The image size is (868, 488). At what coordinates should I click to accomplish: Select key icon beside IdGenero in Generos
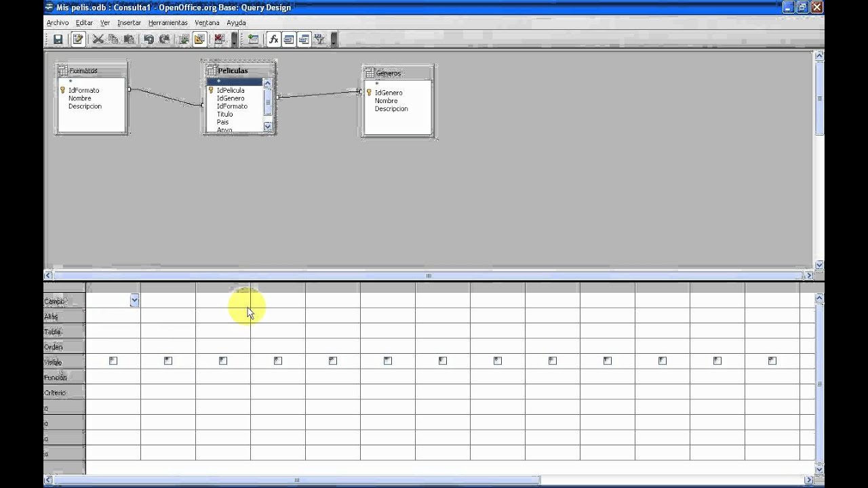(369, 93)
